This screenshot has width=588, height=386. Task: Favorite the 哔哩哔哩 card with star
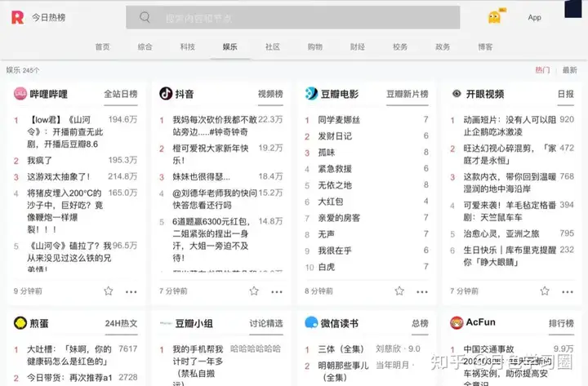point(109,291)
